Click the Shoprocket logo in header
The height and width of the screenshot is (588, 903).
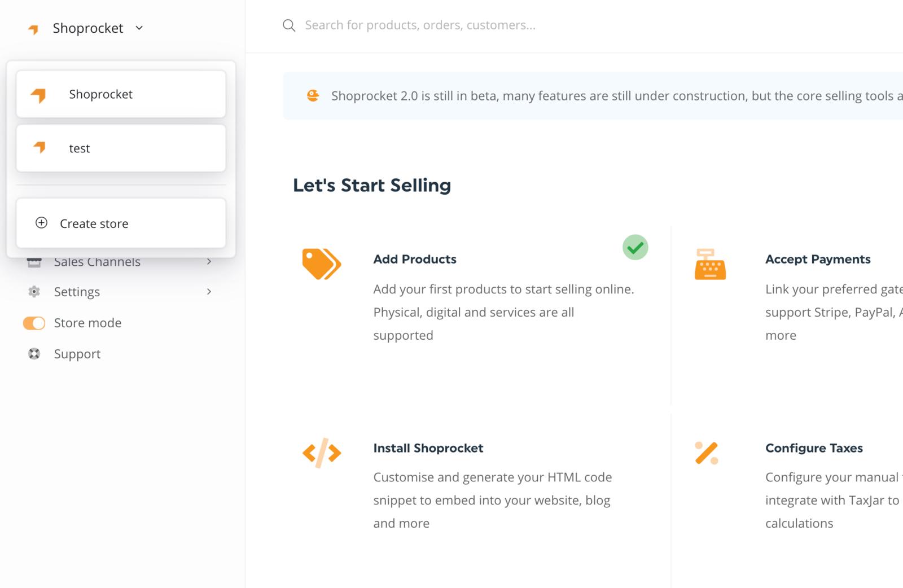pos(34,29)
